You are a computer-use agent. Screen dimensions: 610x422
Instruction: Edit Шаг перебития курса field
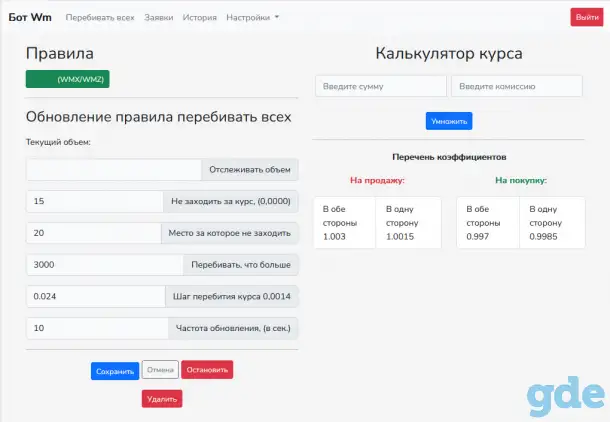(x=96, y=296)
